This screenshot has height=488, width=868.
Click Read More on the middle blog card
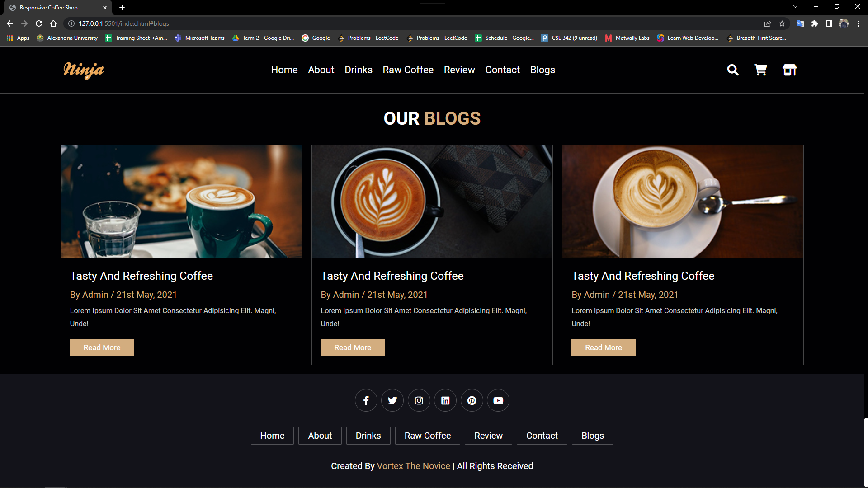(x=352, y=347)
